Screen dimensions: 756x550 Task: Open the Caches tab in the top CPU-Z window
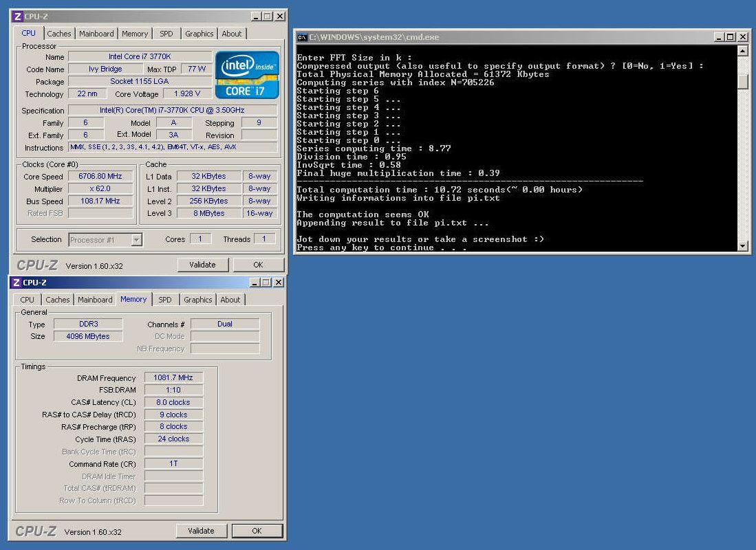point(59,33)
